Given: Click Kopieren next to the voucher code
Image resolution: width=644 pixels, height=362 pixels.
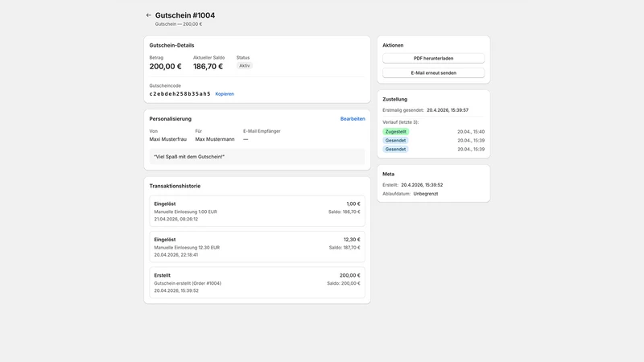Looking at the screenshot, I should tap(225, 94).
